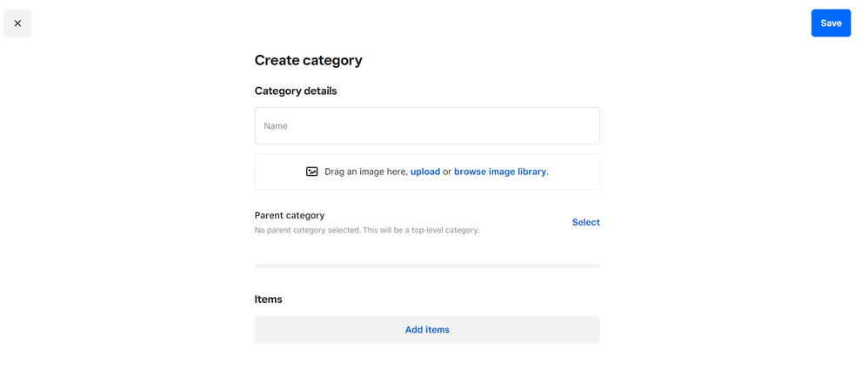
Task: Open the browse image library link
Action: pos(500,172)
